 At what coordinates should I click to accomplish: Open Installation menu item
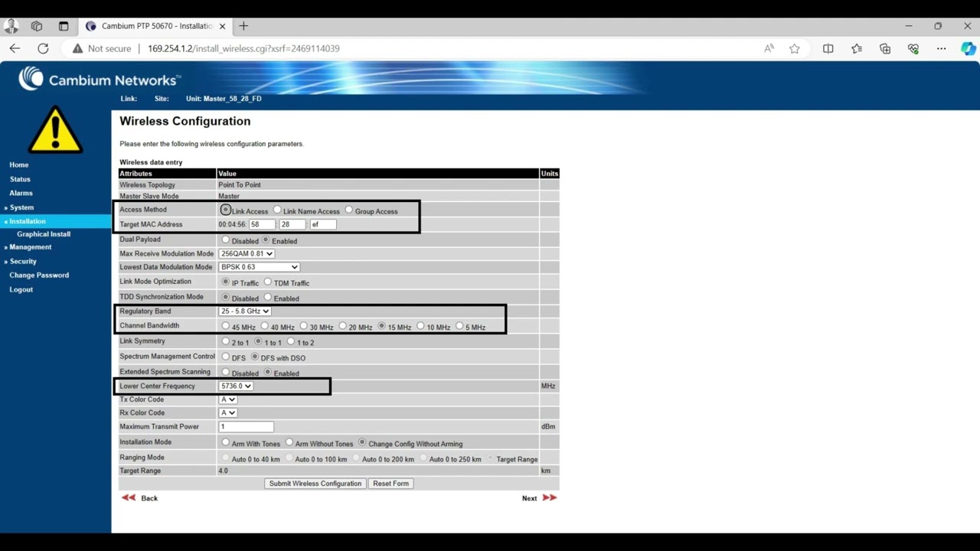click(27, 221)
